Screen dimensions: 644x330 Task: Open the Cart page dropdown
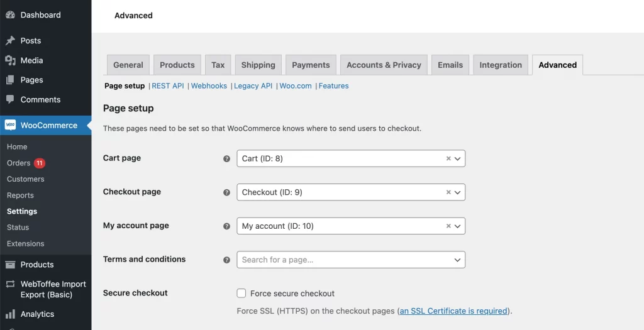351,158
